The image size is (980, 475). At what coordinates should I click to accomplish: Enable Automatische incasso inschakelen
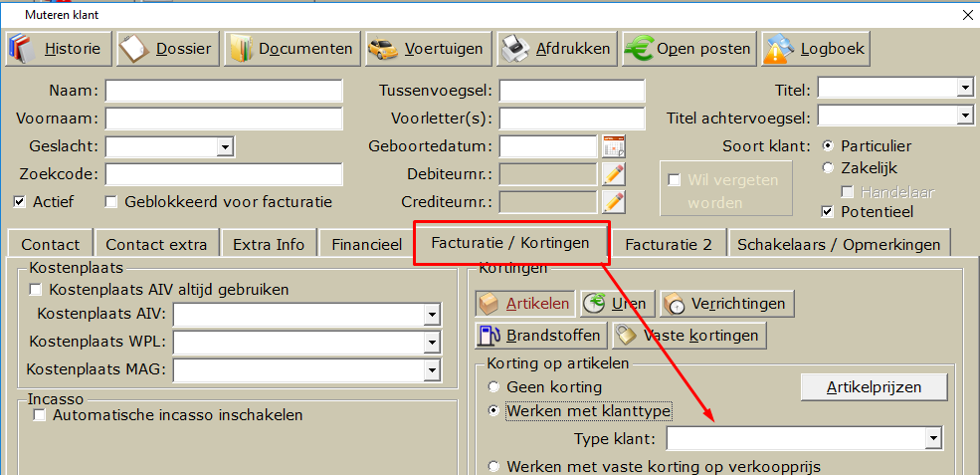pyautogui.click(x=40, y=414)
